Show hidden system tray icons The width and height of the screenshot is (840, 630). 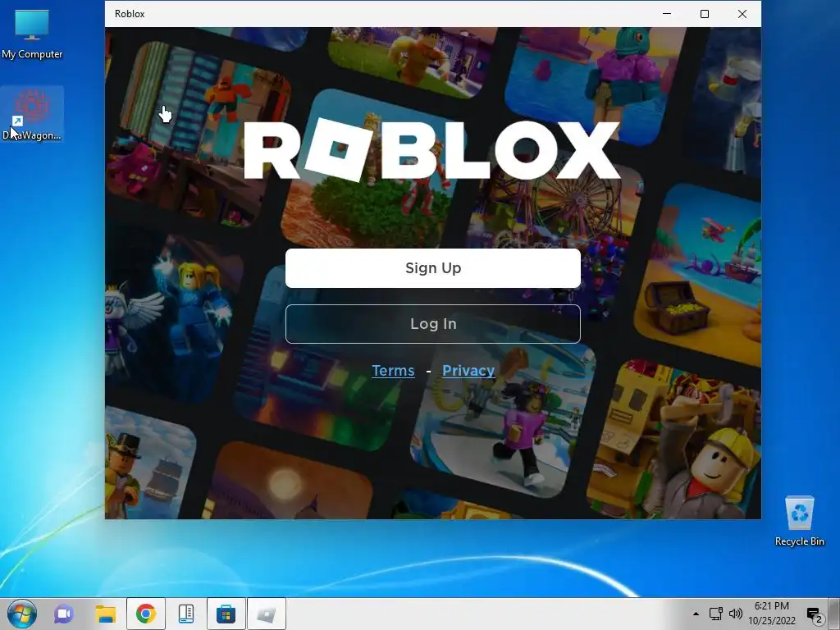pos(696,614)
